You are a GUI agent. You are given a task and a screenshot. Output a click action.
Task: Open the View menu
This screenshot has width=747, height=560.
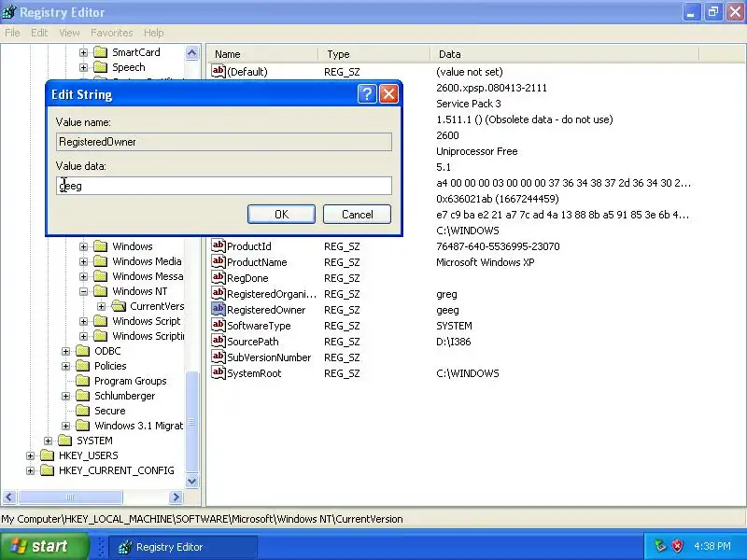[69, 33]
